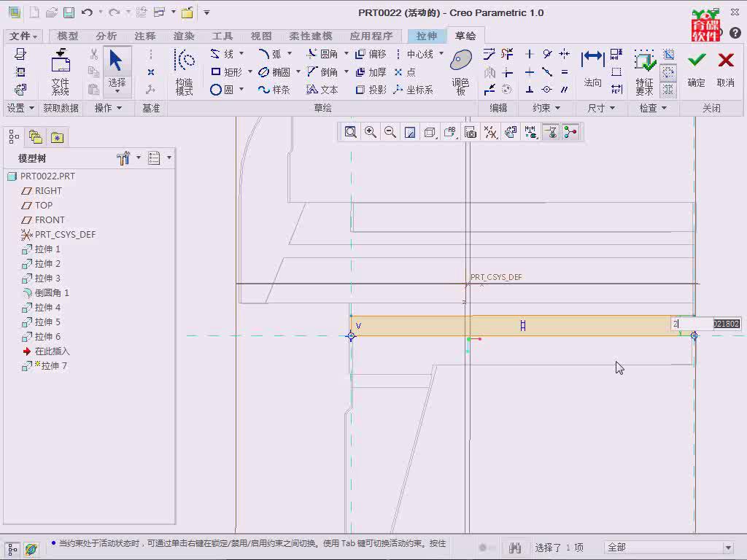Click the help question mark icon
The width and height of the screenshot is (747, 560).
(x=735, y=33)
